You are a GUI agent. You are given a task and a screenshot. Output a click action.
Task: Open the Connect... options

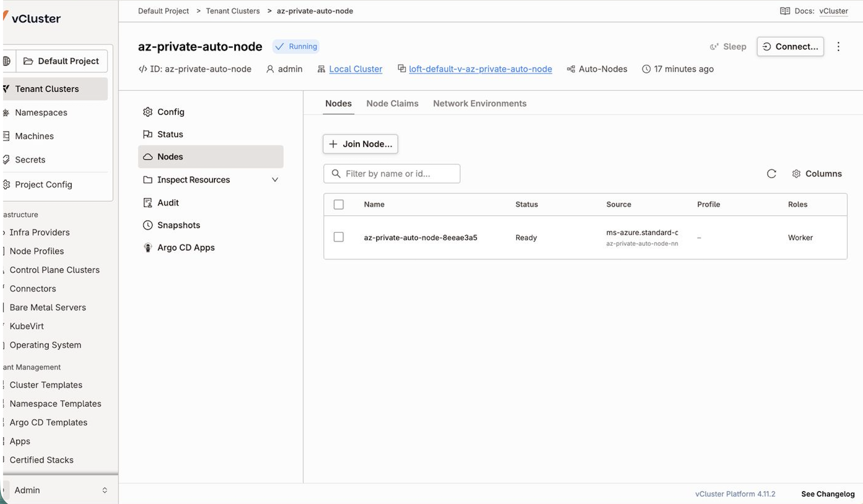(x=790, y=47)
